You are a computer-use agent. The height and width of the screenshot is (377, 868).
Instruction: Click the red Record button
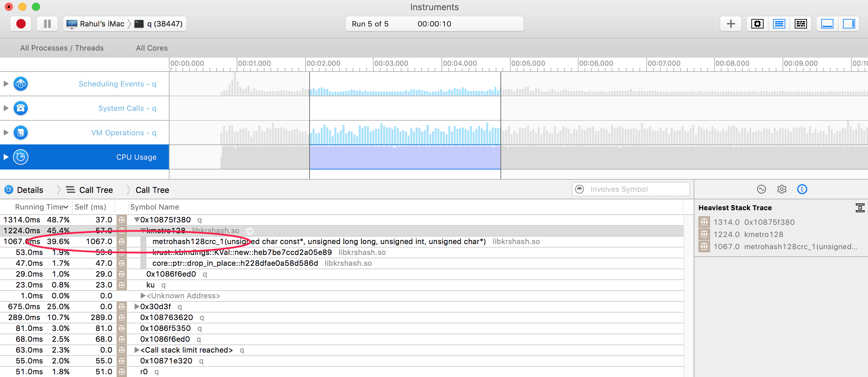21,24
